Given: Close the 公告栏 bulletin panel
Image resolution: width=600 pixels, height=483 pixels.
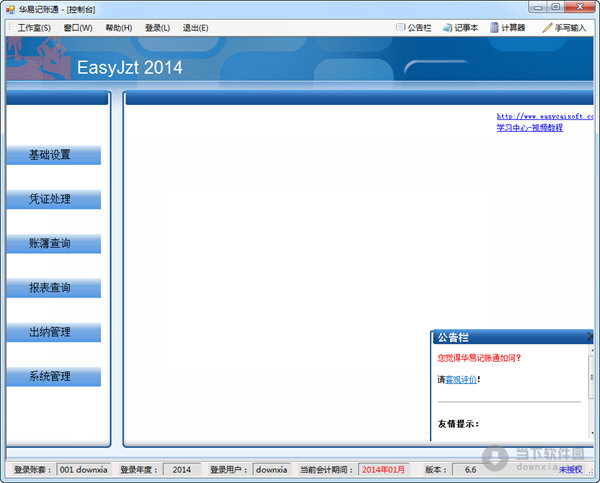Looking at the screenshot, I should (590, 337).
